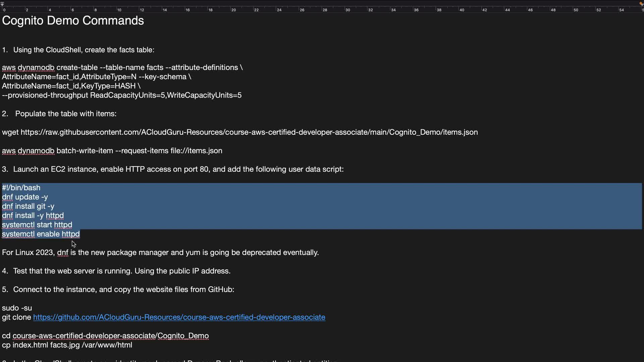Viewport: 644px width, 362px height.
Task: Click in the Cognito Demo Commands heading
Action: [x=73, y=21]
